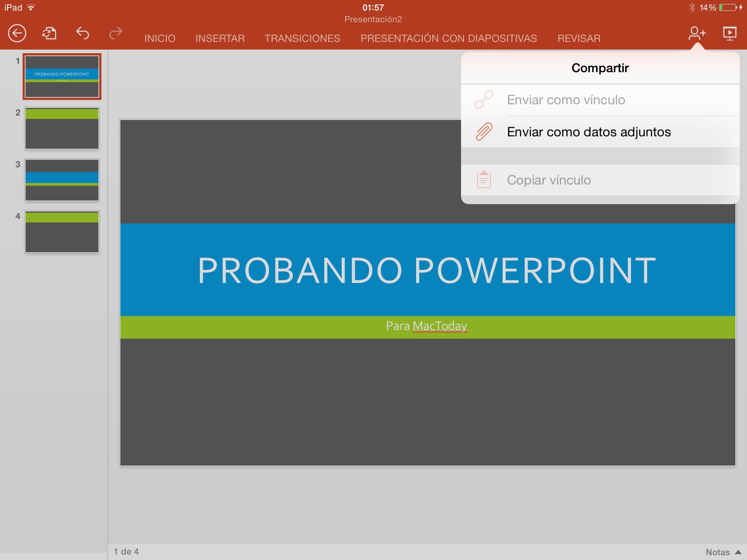Select slide 4 thumbnail

coord(62,232)
